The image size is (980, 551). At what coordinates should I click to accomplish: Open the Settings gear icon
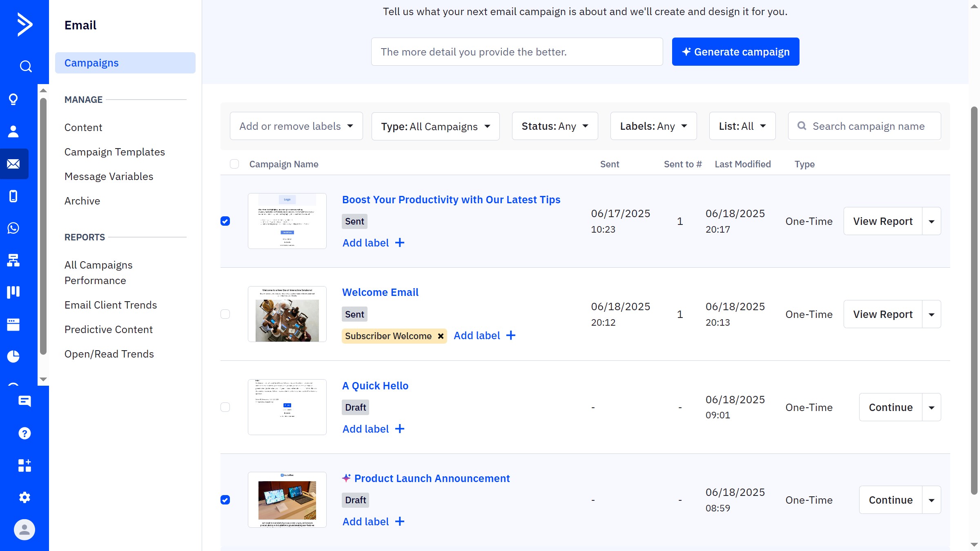coord(24,498)
